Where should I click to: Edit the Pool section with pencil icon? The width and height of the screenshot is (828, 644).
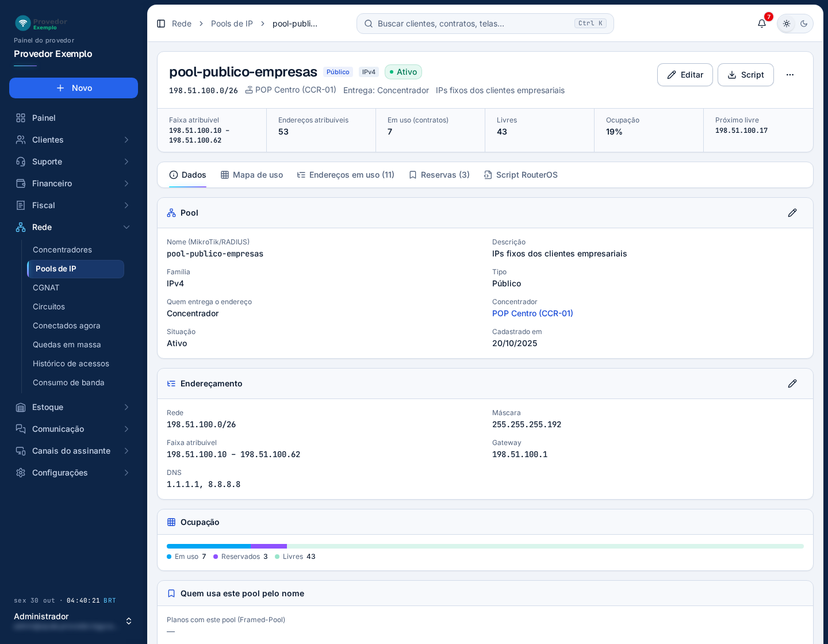pos(792,213)
